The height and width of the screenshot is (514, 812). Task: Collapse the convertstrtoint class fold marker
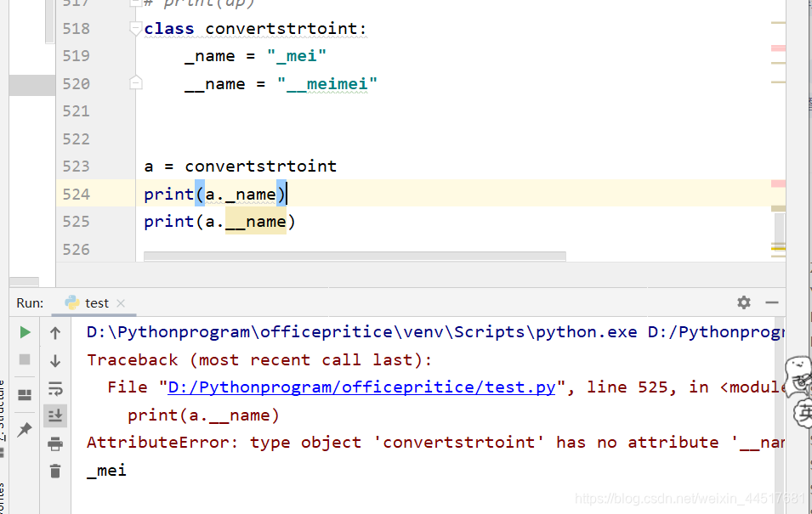pyautogui.click(x=136, y=29)
